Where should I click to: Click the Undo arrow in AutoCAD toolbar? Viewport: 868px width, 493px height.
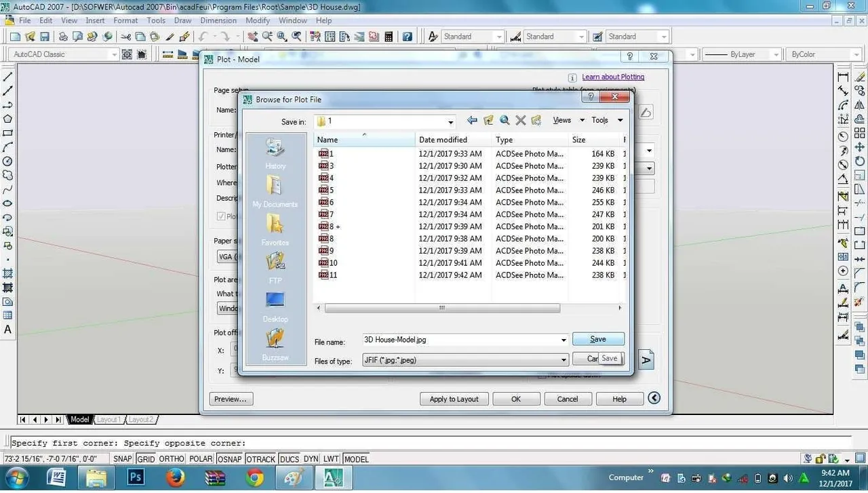pos(203,37)
